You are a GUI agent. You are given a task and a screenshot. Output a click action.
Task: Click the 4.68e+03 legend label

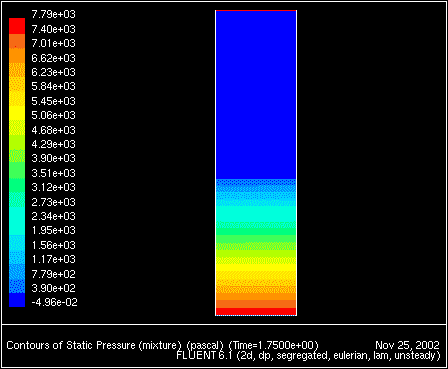pos(53,130)
